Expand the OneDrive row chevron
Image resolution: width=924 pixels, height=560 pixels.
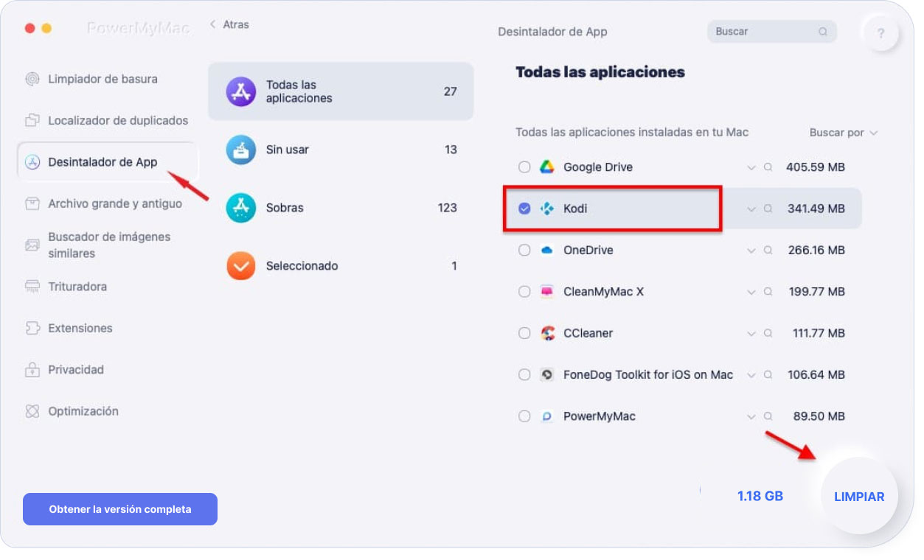tap(751, 251)
